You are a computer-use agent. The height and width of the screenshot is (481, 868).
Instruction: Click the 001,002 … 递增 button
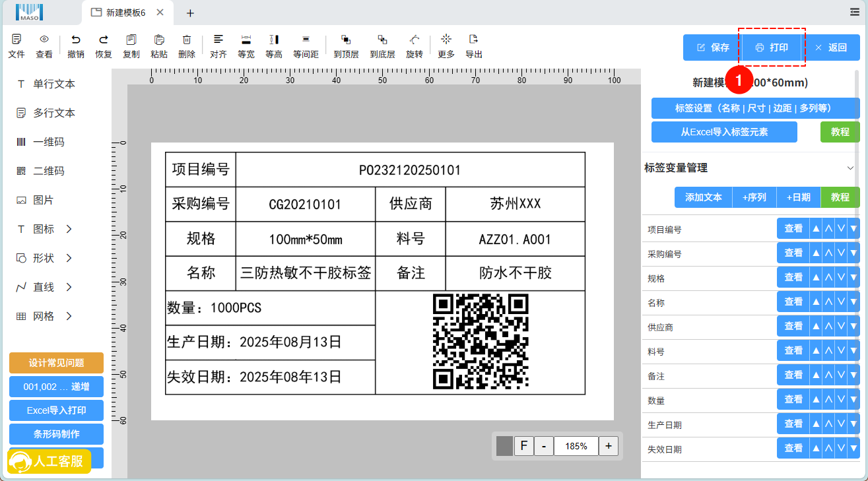(56, 387)
